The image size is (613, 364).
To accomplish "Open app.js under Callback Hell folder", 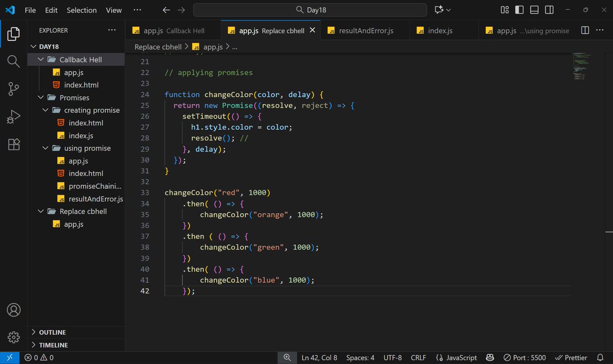I will 74,72.
